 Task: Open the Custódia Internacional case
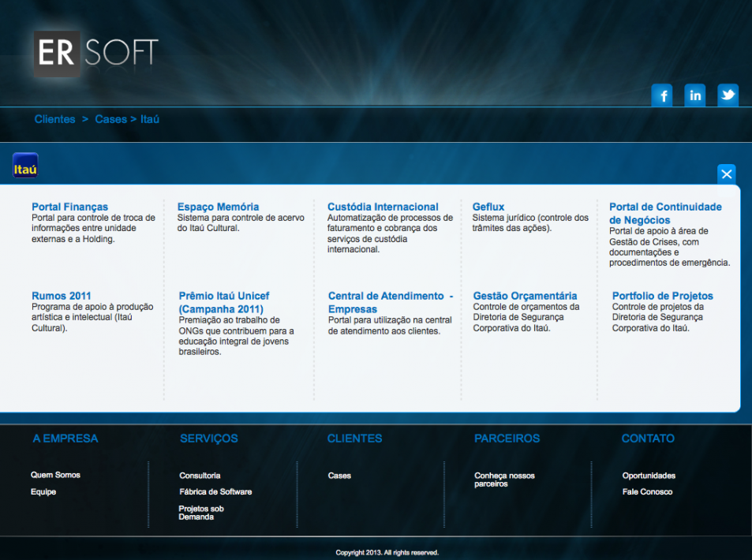(383, 207)
